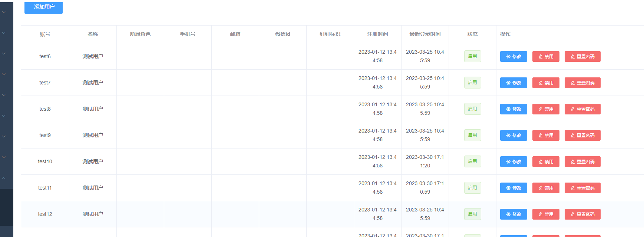
Task: Click the 手机号 column header
Action: [x=188, y=34]
